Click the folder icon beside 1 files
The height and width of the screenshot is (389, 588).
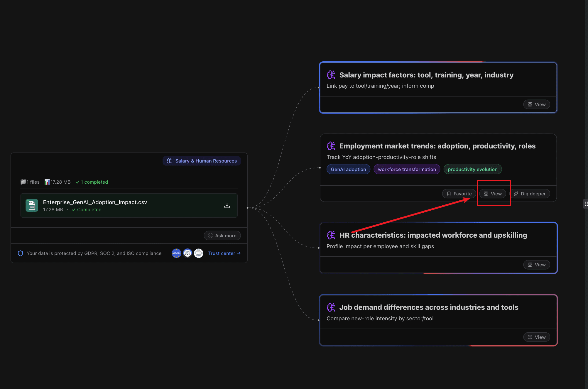23,182
